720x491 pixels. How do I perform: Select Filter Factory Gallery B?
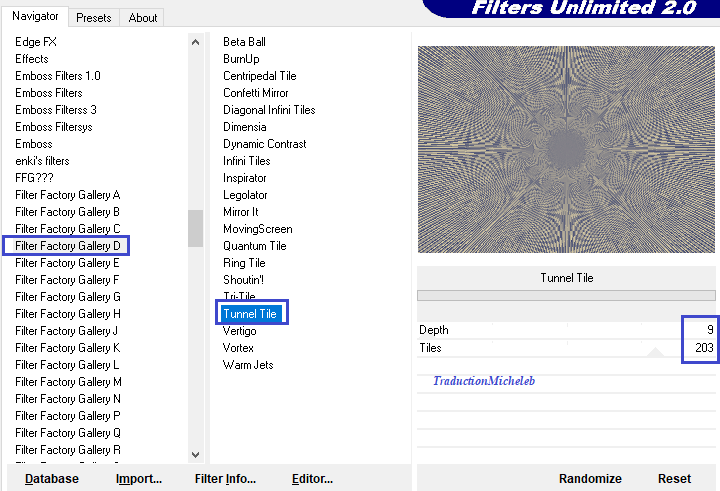click(68, 212)
